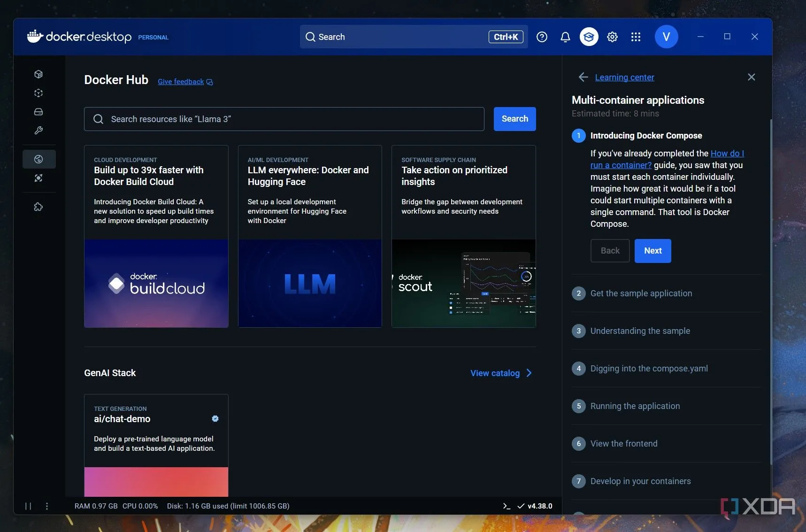
Task: Open the user account menu avatar V
Action: coord(666,37)
